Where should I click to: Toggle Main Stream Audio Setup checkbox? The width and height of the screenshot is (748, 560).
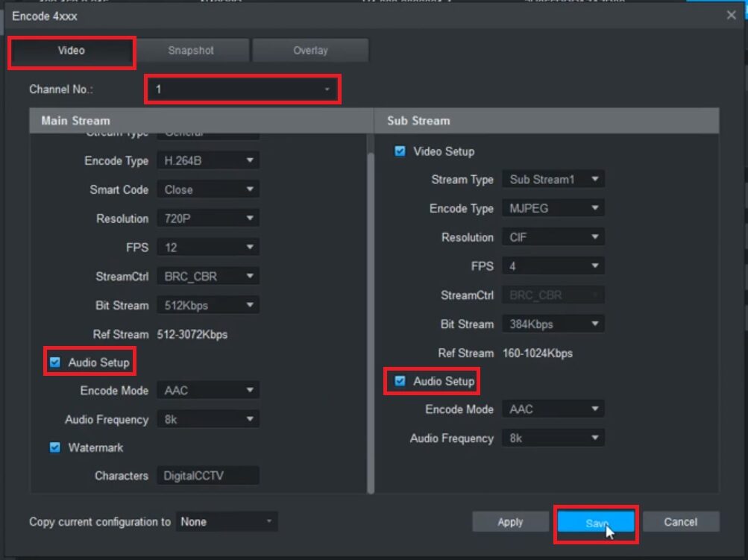point(54,363)
